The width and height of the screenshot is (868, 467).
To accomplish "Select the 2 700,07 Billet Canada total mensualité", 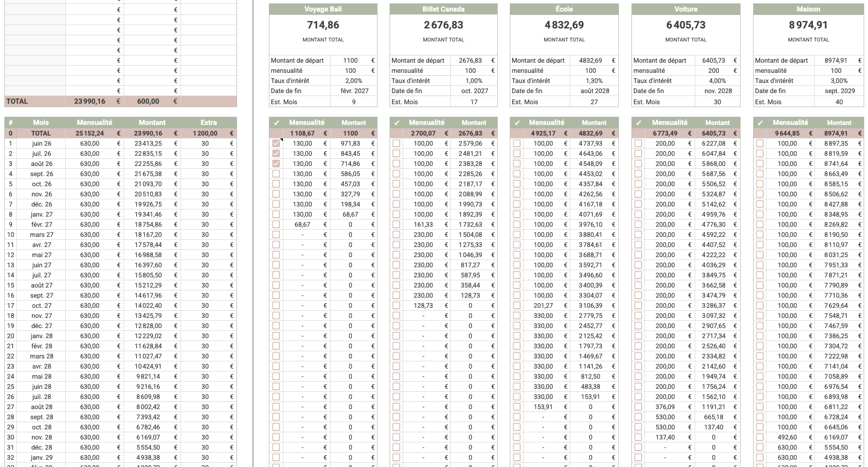I will point(423,133).
